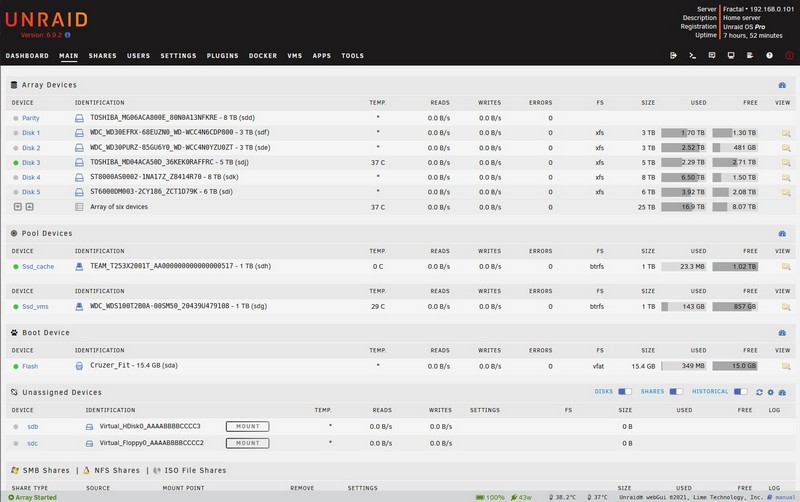Open the SETTINGS menu

tap(178, 56)
